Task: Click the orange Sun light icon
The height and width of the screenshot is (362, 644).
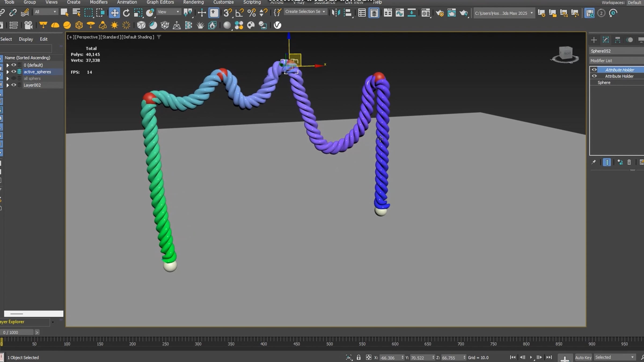Action: coord(115,25)
